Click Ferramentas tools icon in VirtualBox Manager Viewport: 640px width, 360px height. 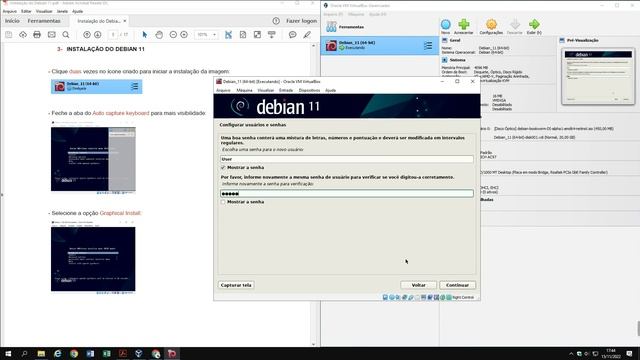click(x=331, y=27)
